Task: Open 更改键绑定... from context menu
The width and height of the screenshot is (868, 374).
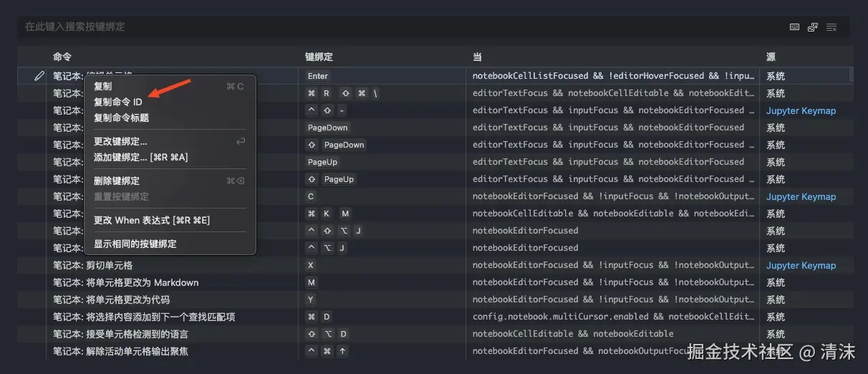Action: click(x=120, y=141)
